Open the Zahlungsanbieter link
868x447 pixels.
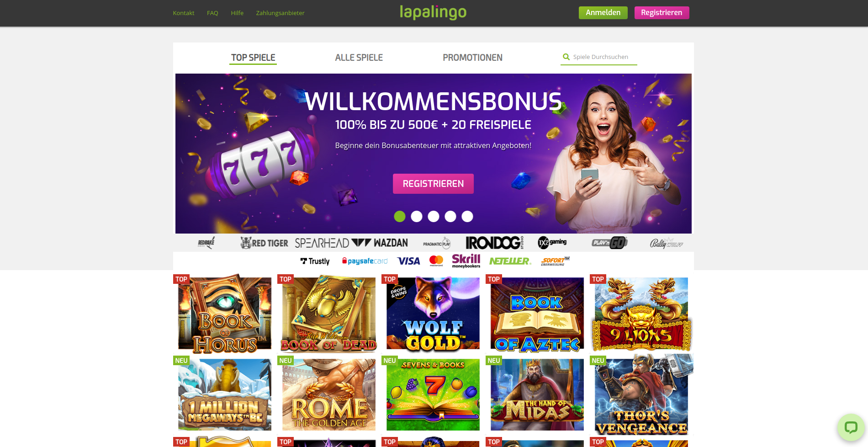pyautogui.click(x=280, y=13)
